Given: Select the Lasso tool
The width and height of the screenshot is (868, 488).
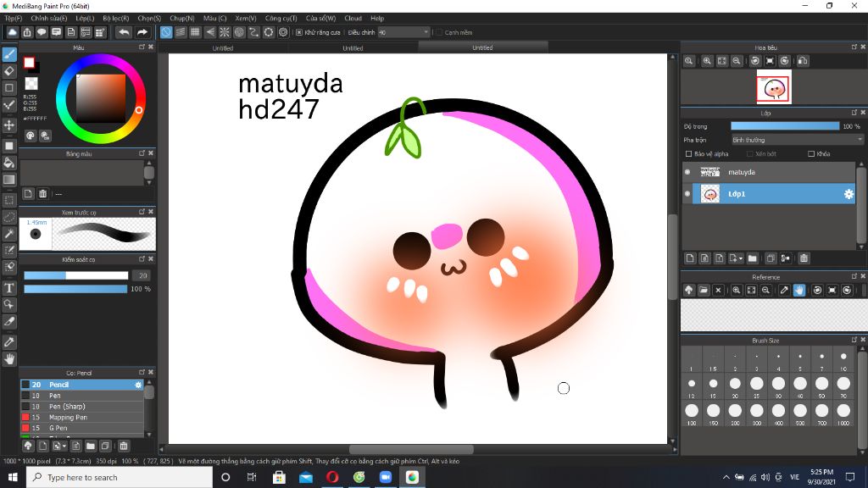Looking at the screenshot, I should 8,217.
